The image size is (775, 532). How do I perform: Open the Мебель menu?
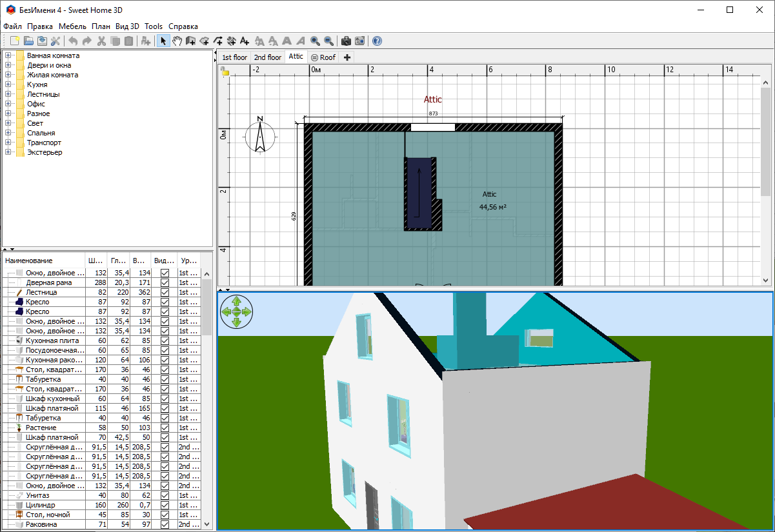(72, 26)
